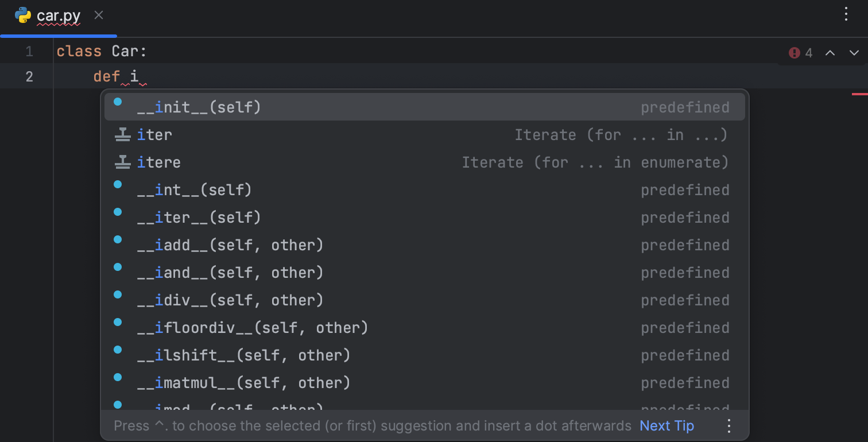Click line number 2 in the gutter
This screenshot has height=442, width=868.
coord(29,76)
